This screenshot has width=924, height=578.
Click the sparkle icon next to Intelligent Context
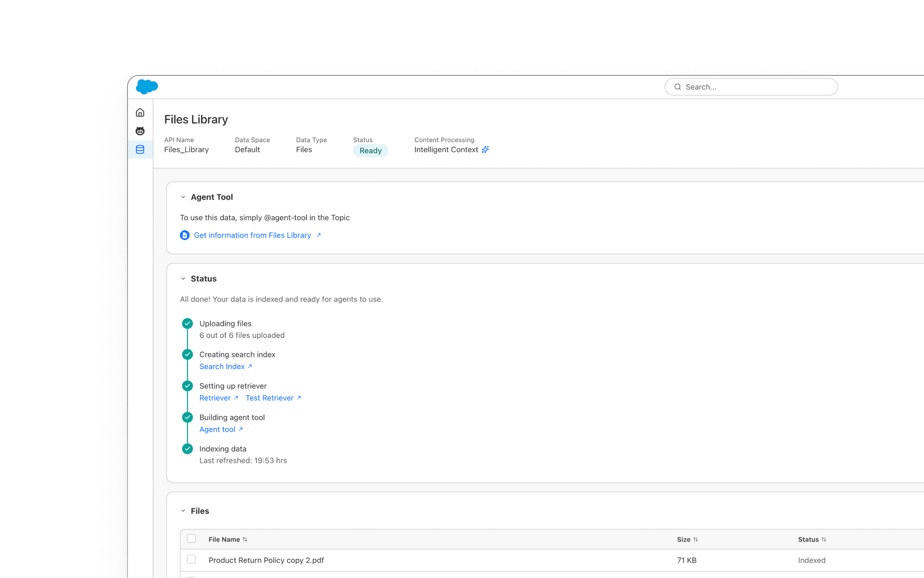coord(485,149)
